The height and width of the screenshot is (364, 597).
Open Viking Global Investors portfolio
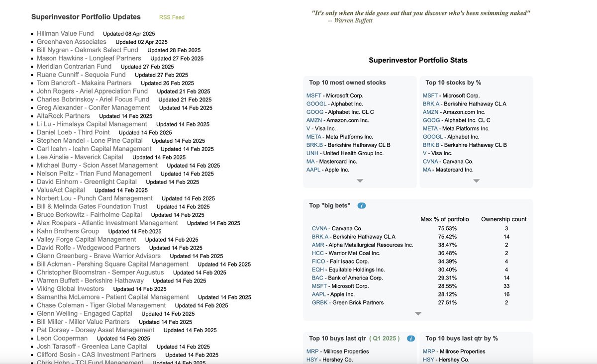tap(70, 288)
